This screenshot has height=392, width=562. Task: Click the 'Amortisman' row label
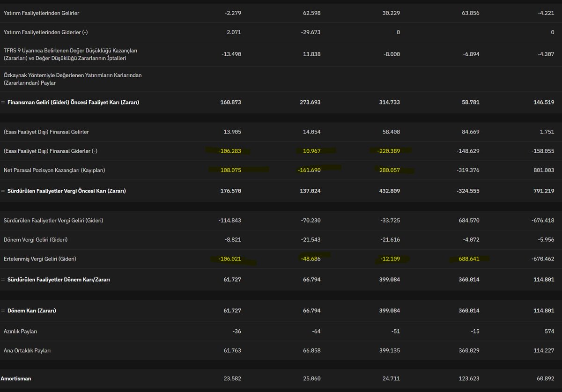click(x=16, y=378)
